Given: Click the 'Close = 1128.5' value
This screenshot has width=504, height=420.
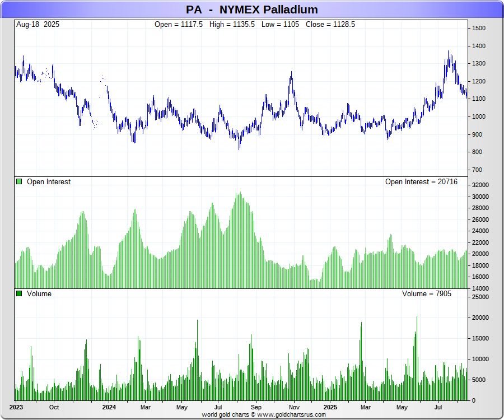Looking at the screenshot, I should 330,25.
